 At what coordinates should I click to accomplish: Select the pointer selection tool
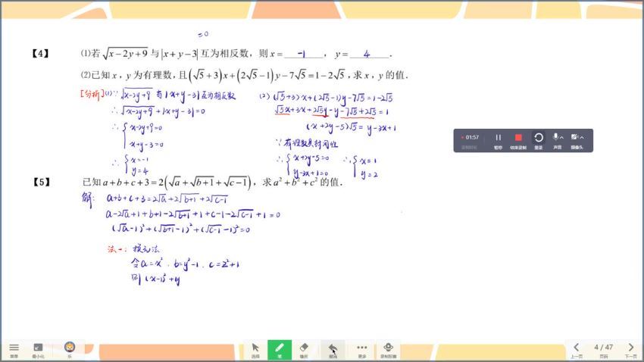(x=255, y=348)
